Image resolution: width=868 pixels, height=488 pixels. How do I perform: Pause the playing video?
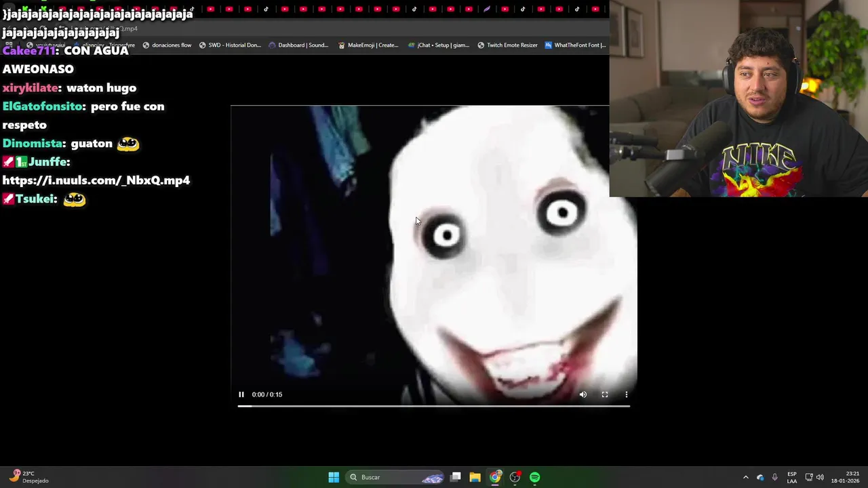click(x=241, y=394)
